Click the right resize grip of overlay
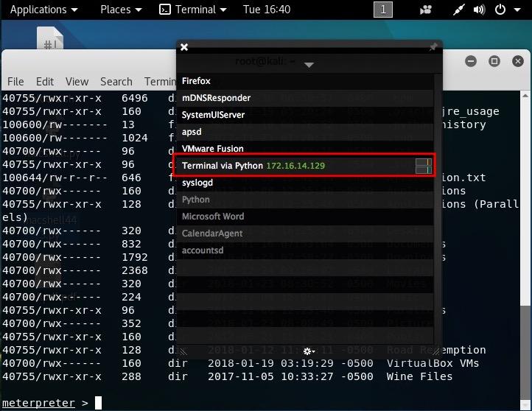 pyautogui.click(x=435, y=351)
